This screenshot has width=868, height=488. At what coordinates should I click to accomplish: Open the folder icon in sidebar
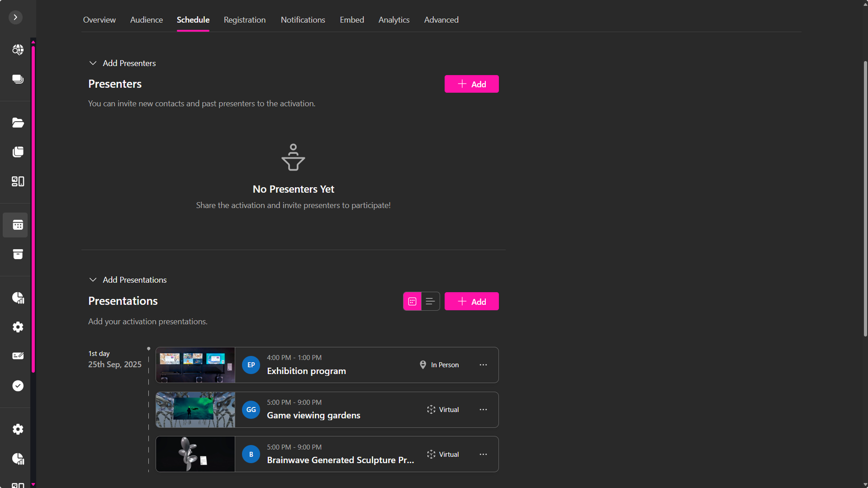(18, 123)
